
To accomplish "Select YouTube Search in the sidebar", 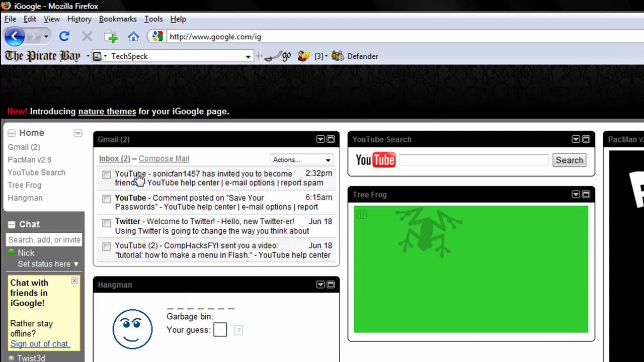I will click(x=36, y=172).
